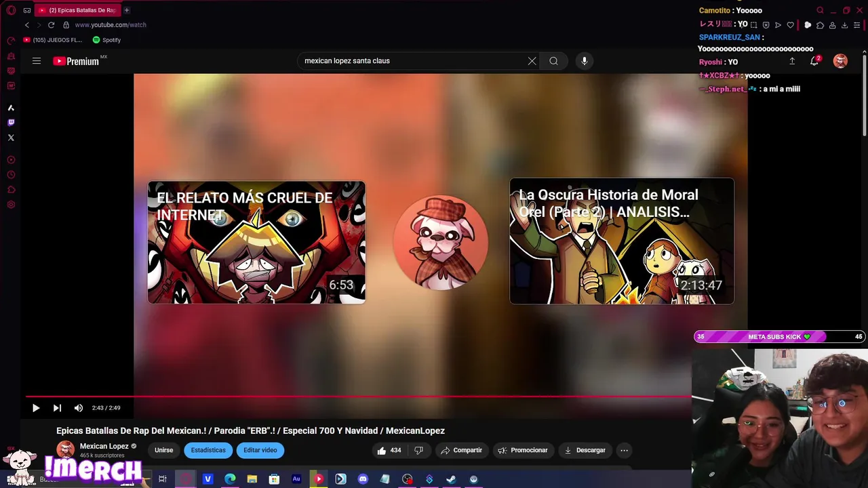Image resolution: width=868 pixels, height=488 pixels.
Task: Add page to bookmarks heart icon
Action: coord(790,25)
